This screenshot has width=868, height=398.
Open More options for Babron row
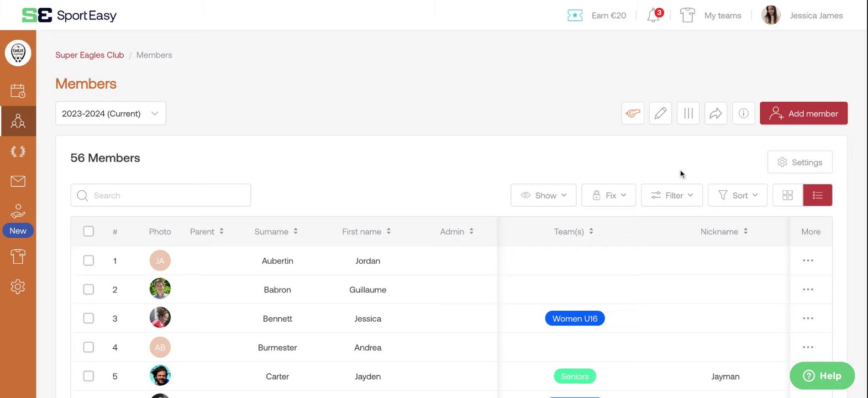tap(808, 289)
